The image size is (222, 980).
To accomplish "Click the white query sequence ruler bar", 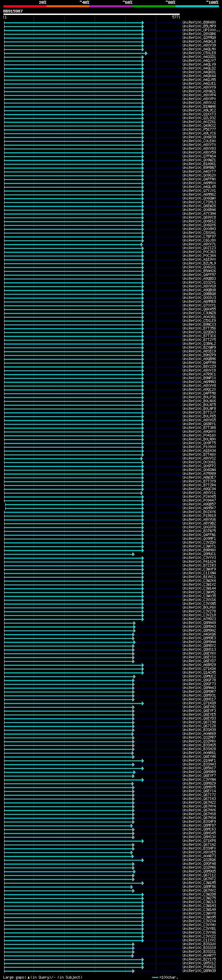I will coord(92,15).
